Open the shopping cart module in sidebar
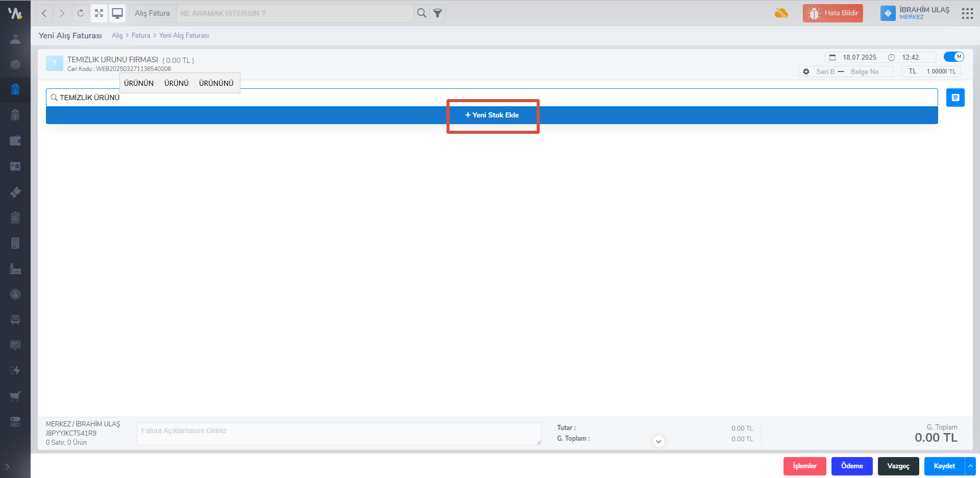 tap(15, 396)
